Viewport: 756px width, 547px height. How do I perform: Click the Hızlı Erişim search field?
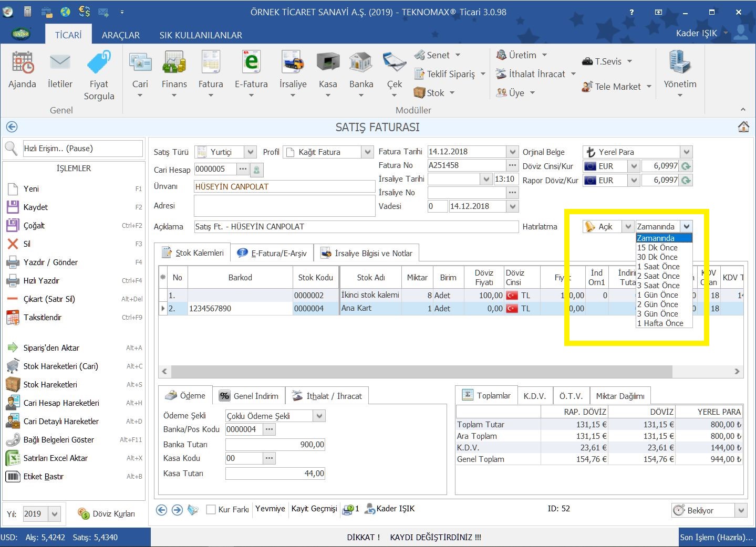click(x=82, y=149)
